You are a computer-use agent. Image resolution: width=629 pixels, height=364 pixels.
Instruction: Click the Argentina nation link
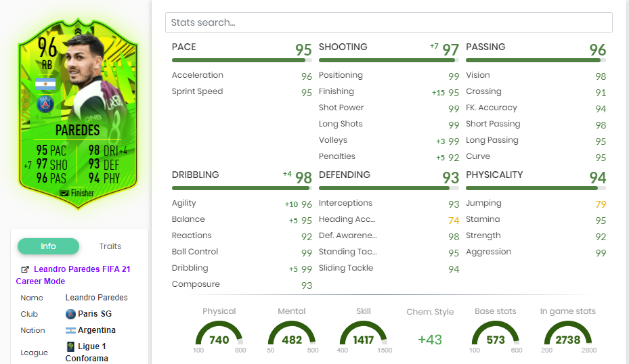click(96, 330)
